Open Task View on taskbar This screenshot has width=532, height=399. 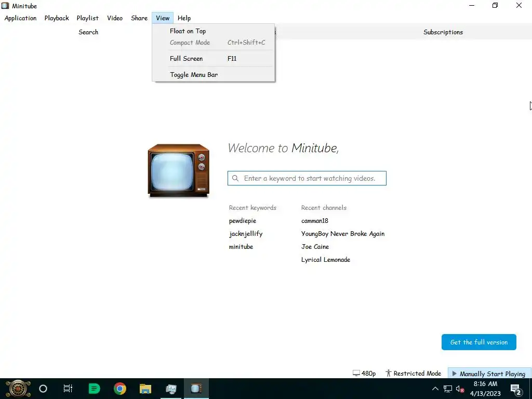coord(68,389)
